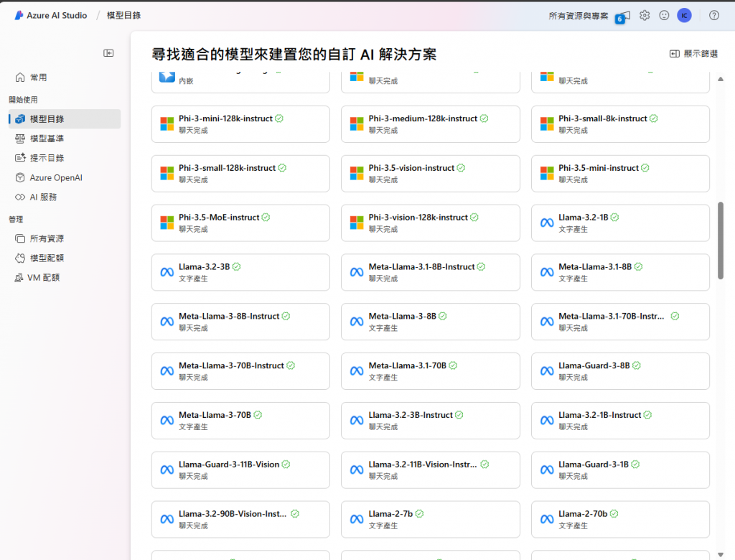Viewport: 735px width, 560px height.
Task: Click the 常用 home icon
Action: pyautogui.click(x=20, y=78)
